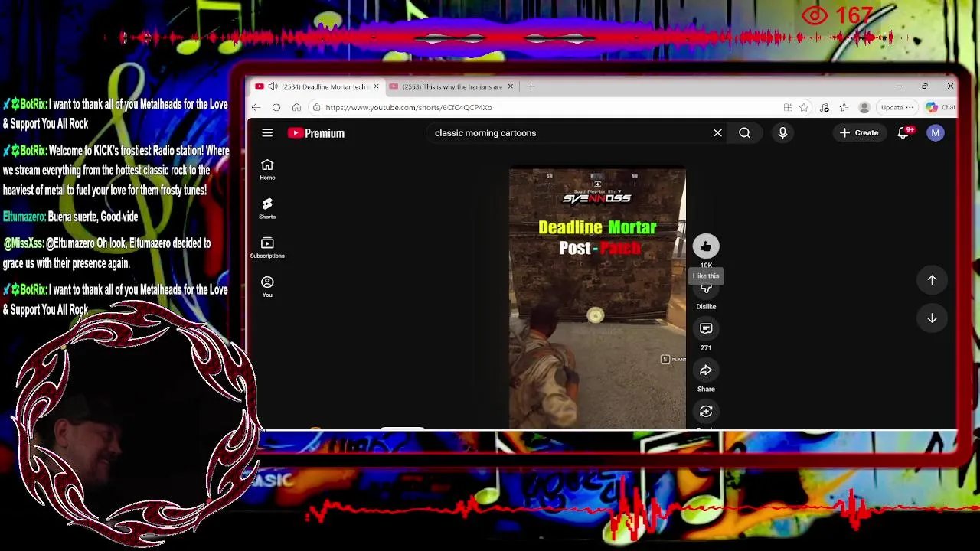980x551 pixels.
Task: Go to Home in YouTube sidebar
Action: [x=267, y=170]
